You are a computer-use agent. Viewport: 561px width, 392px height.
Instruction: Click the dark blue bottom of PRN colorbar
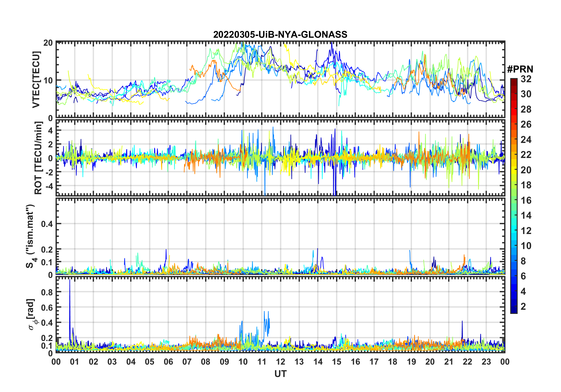(x=514, y=310)
